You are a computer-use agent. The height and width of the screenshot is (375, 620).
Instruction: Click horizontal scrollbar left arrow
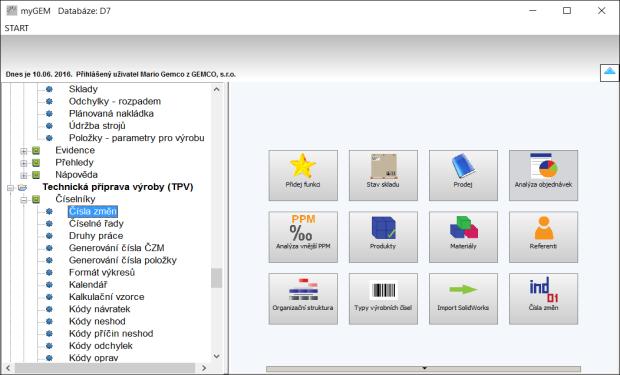pos(7,368)
